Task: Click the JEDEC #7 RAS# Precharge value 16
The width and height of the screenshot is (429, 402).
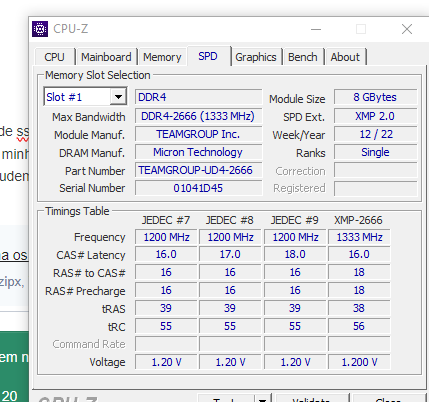Action: (x=166, y=290)
